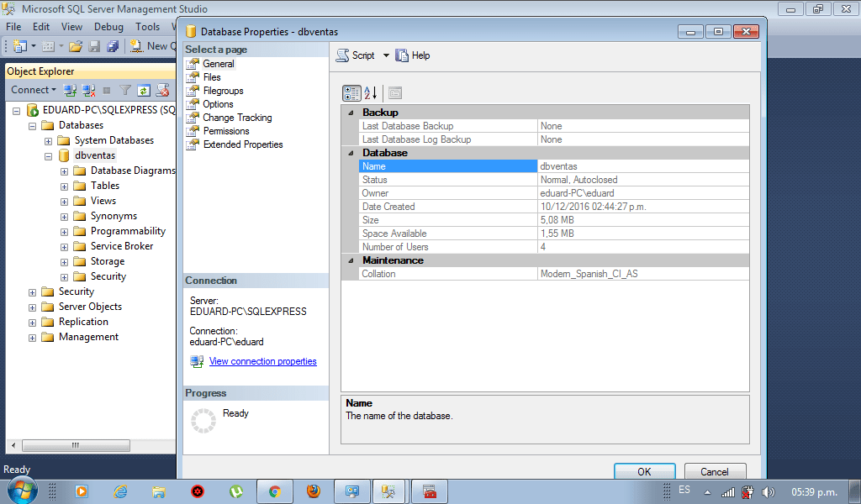This screenshot has width=861, height=504.
Task: Click the volume speaker tray icon
Action: point(769,492)
